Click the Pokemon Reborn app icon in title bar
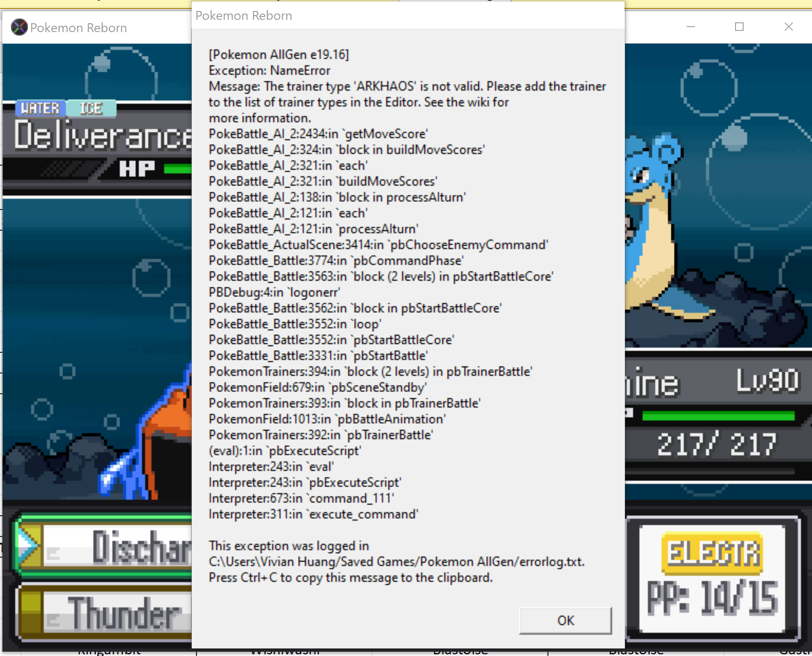The image size is (812, 656). click(19, 27)
